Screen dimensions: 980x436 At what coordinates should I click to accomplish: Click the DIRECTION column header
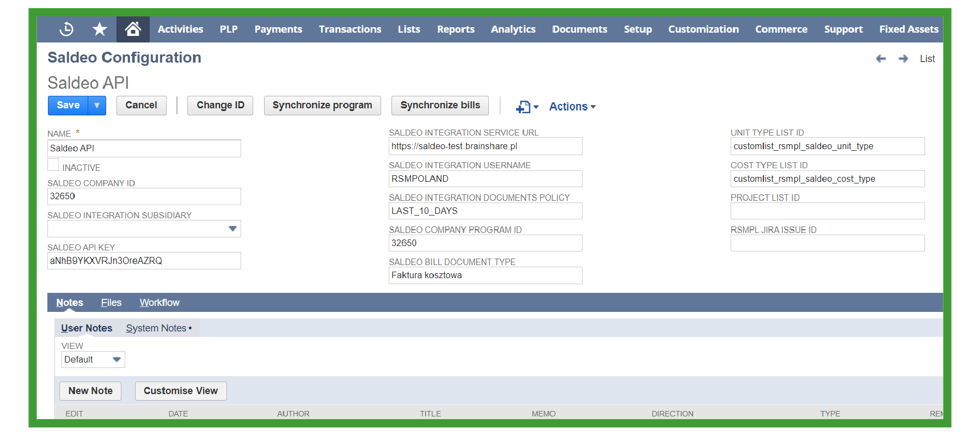pos(672,414)
